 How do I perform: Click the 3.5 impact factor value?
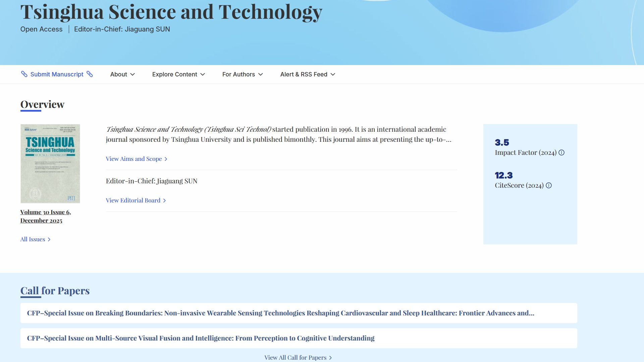[x=502, y=142]
